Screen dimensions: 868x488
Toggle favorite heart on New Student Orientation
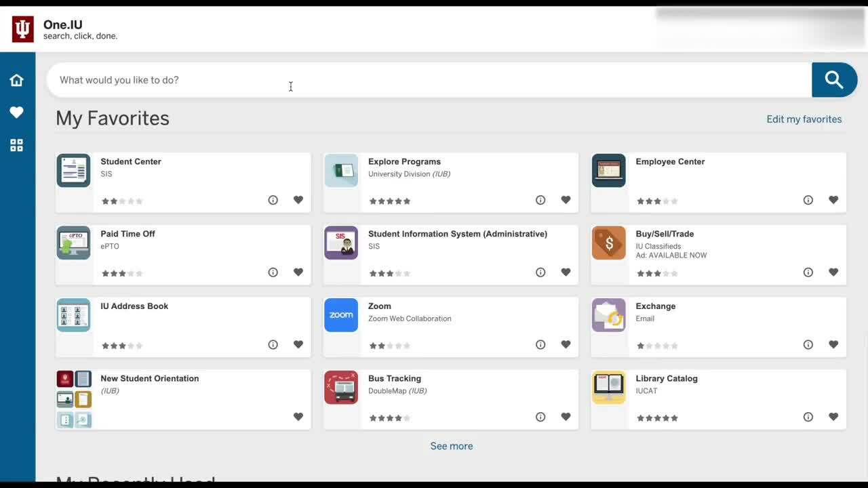pos(298,417)
